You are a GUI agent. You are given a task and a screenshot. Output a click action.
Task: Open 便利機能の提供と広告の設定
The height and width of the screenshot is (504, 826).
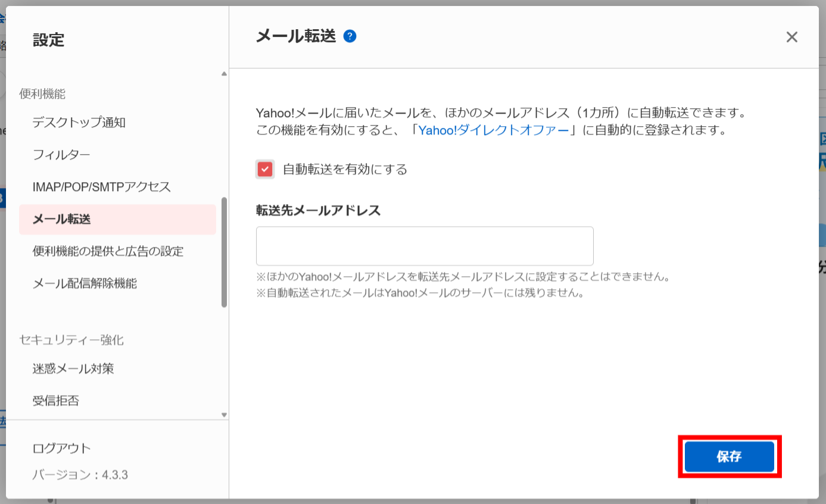(108, 251)
